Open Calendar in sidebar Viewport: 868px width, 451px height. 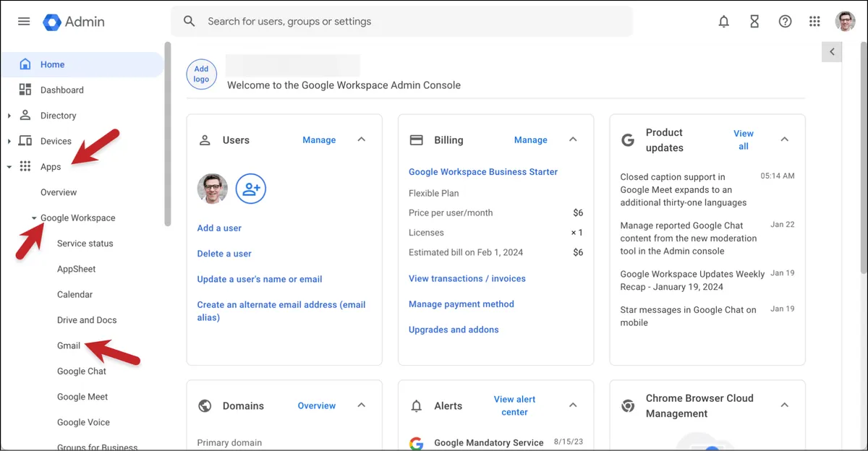click(x=75, y=294)
